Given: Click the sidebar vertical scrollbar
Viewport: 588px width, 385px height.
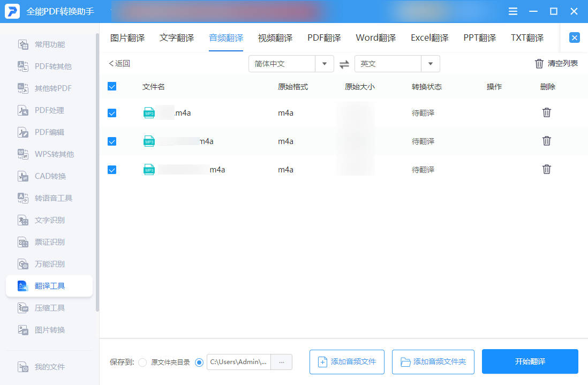Looking at the screenshot, I should tap(97, 172).
